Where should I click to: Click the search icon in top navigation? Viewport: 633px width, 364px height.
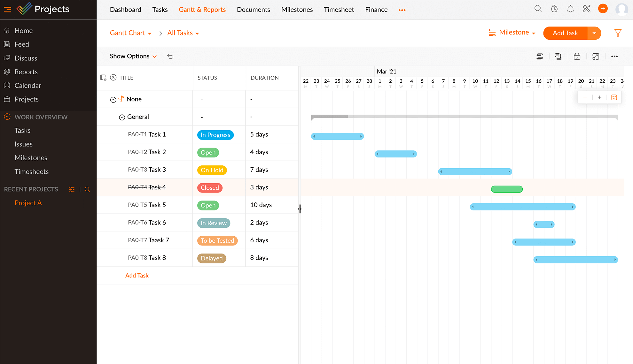click(538, 9)
